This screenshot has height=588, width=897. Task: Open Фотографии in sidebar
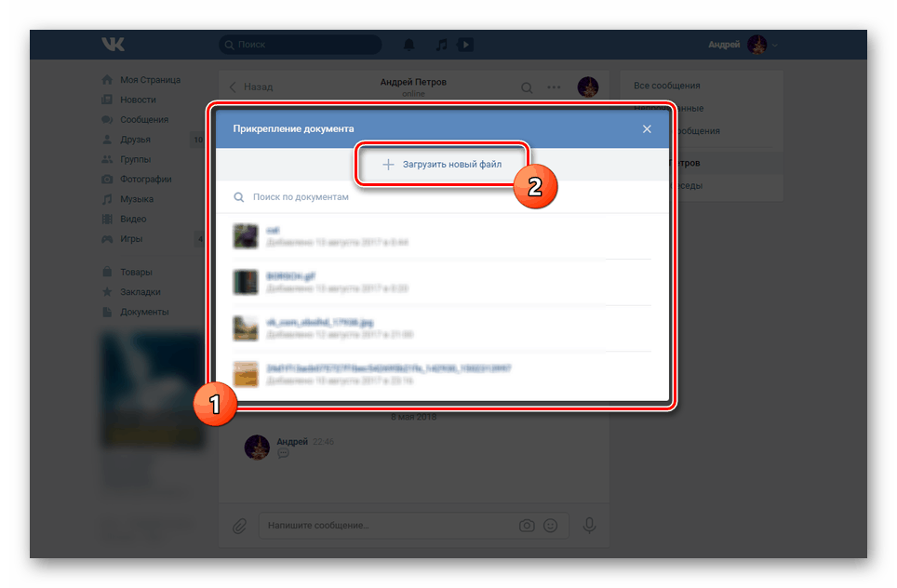(146, 179)
